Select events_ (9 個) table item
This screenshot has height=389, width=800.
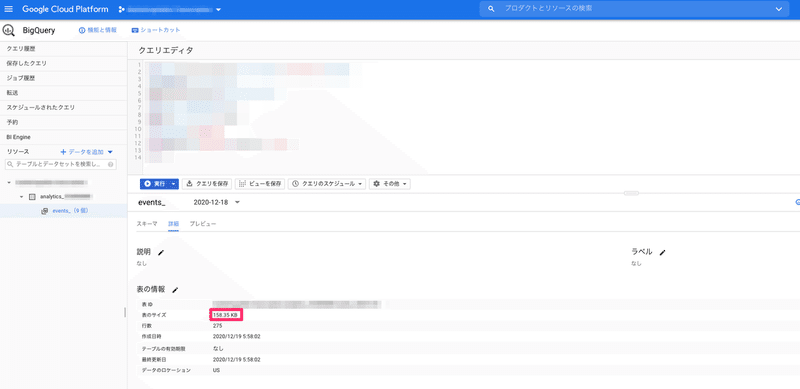71,210
